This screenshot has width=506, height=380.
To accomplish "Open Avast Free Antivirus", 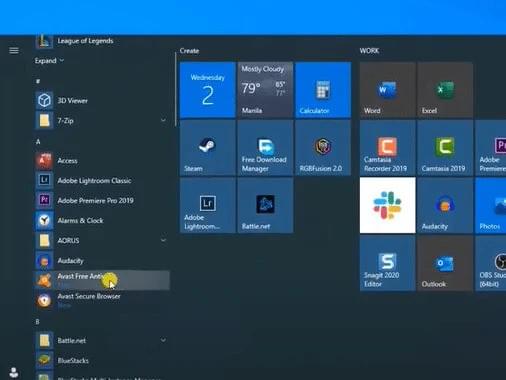I will click(102, 280).
